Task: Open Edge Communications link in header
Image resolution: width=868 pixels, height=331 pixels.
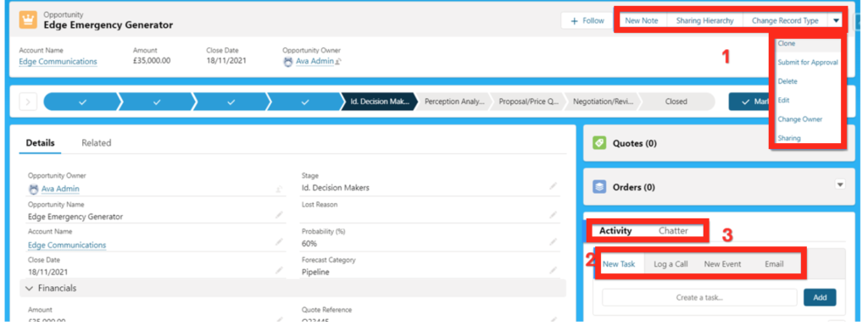Action: point(58,61)
